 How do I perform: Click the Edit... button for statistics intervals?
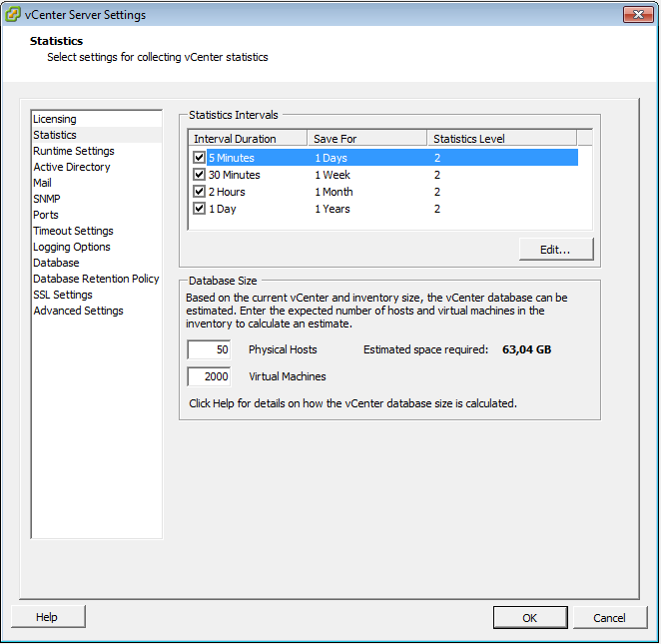(x=556, y=250)
